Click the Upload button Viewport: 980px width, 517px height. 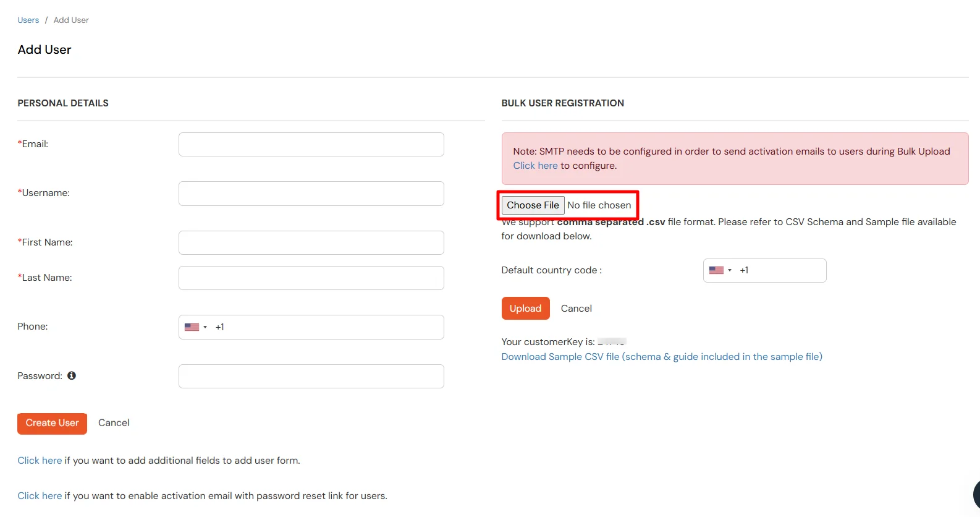pyautogui.click(x=525, y=308)
